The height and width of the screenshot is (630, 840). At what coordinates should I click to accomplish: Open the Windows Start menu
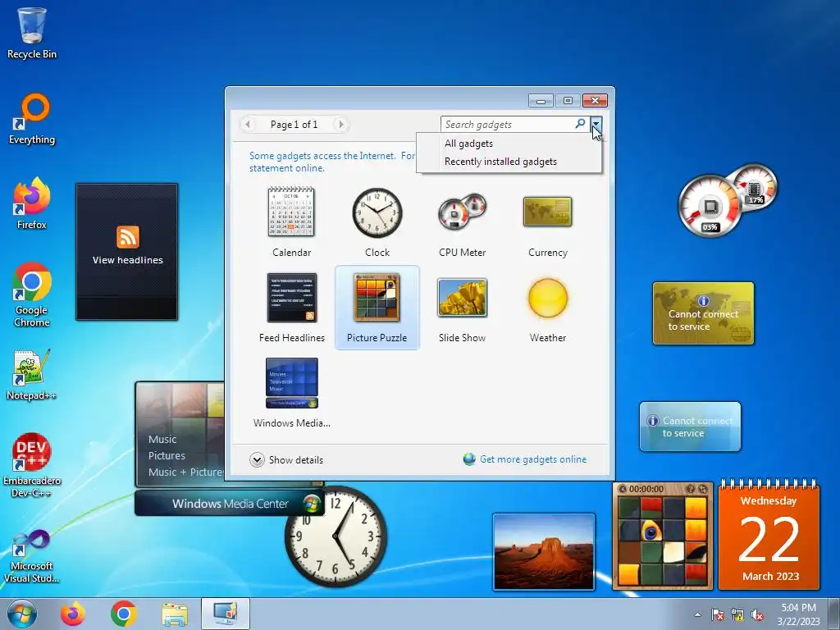(22, 614)
